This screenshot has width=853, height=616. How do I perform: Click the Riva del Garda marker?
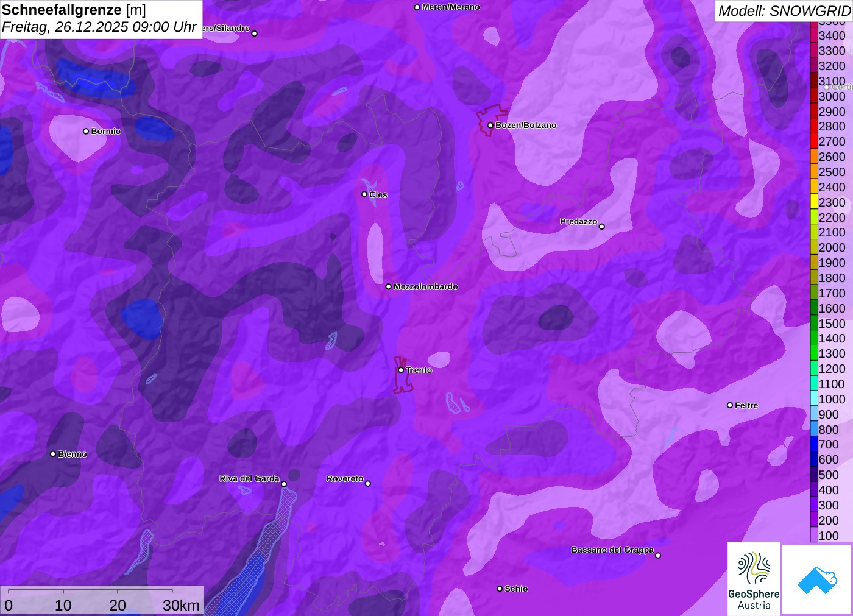(x=284, y=484)
